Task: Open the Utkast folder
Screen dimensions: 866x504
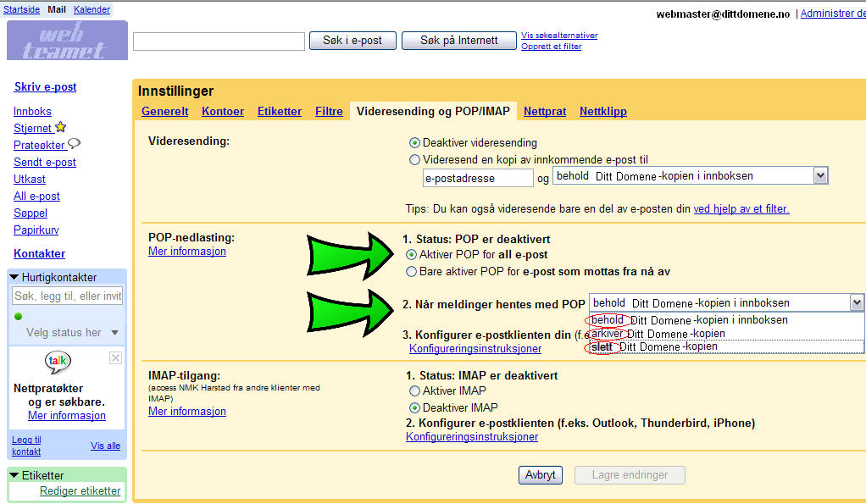Action: point(30,180)
